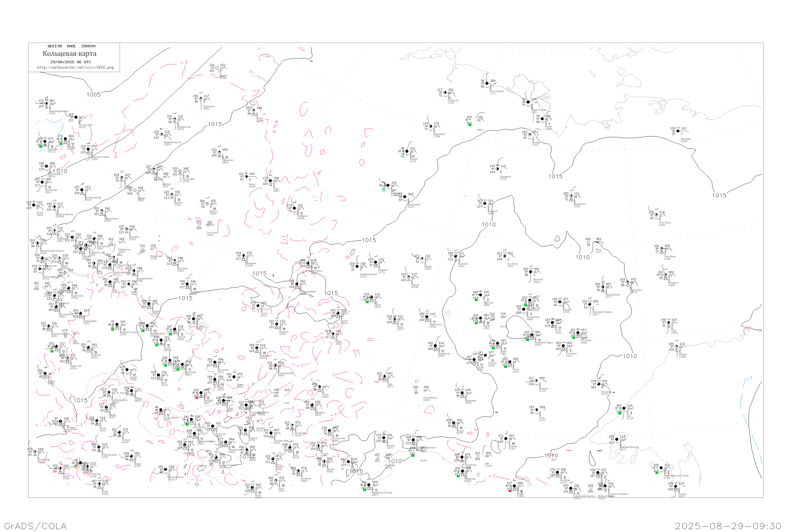This screenshot has height=532, width=798.
Task: Click the 'Кольцевая карта' map title
Action: [x=69, y=54]
